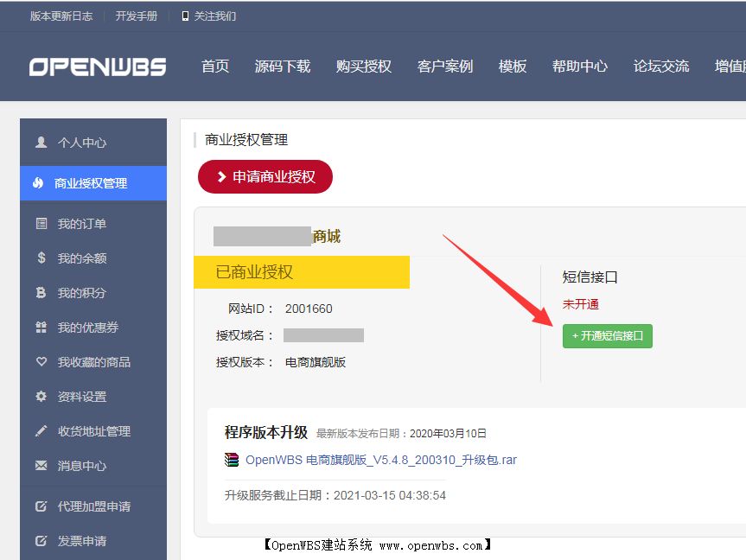The width and height of the screenshot is (746, 560).
Task: Click the heart icon for 我收藏的商品
Action: coord(40,362)
